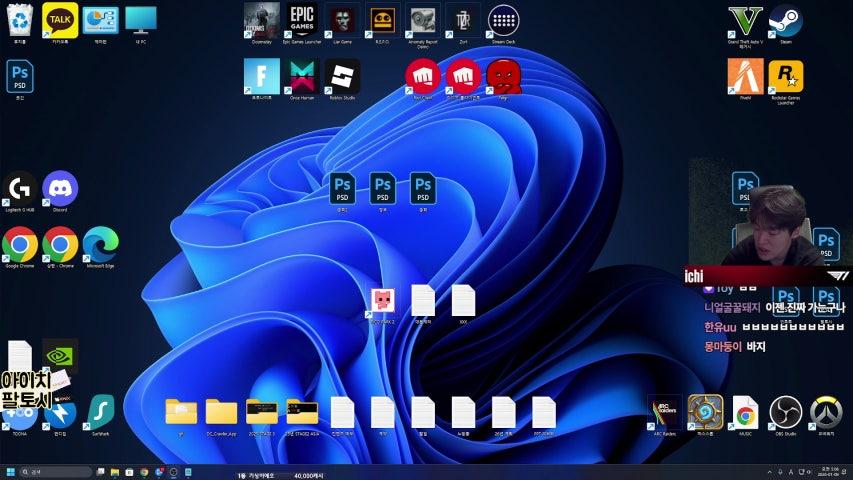Select the Stream Deck shortcut
This screenshot has height=480, width=853.
coord(503,23)
